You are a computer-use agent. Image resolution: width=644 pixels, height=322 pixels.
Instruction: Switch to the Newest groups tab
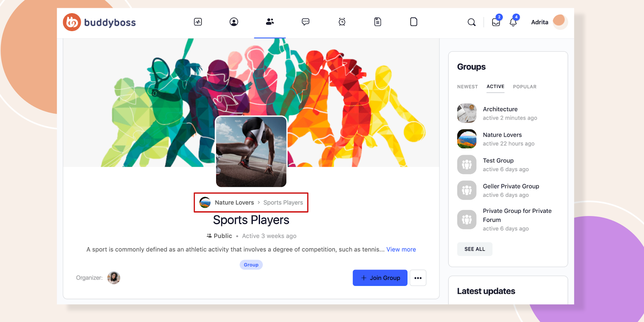tap(467, 87)
